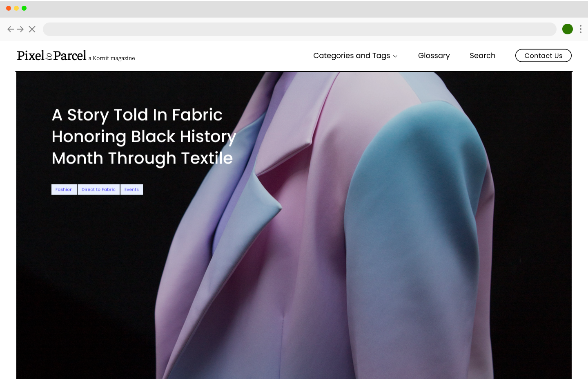The height and width of the screenshot is (379, 588).
Task: Click the 'a Kornit magazine' tagline text
Action: coord(111,58)
